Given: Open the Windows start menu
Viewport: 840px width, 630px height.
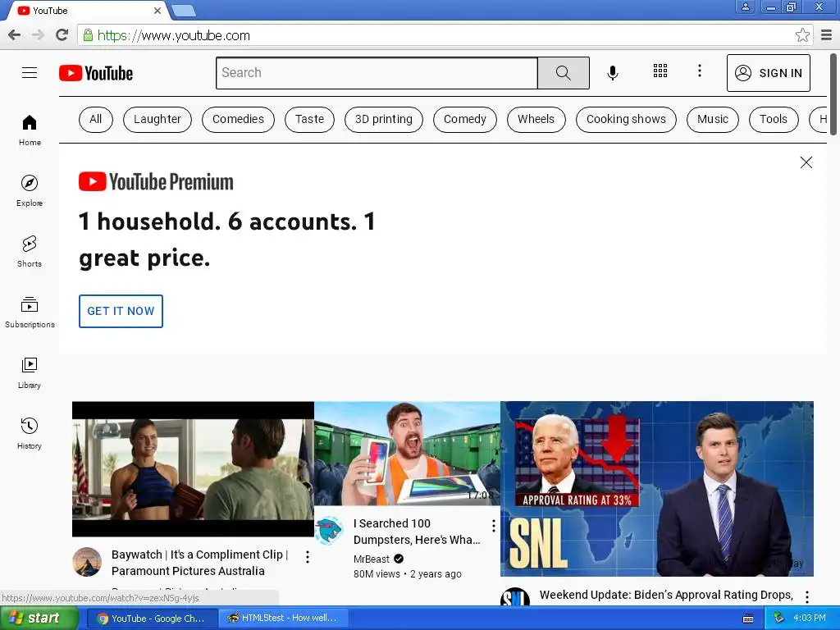Looking at the screenshot, I should (39, 619).
